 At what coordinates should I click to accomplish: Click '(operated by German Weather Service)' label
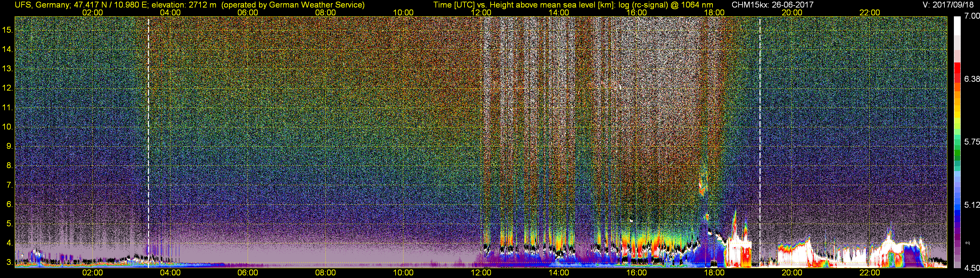[293, 5]
